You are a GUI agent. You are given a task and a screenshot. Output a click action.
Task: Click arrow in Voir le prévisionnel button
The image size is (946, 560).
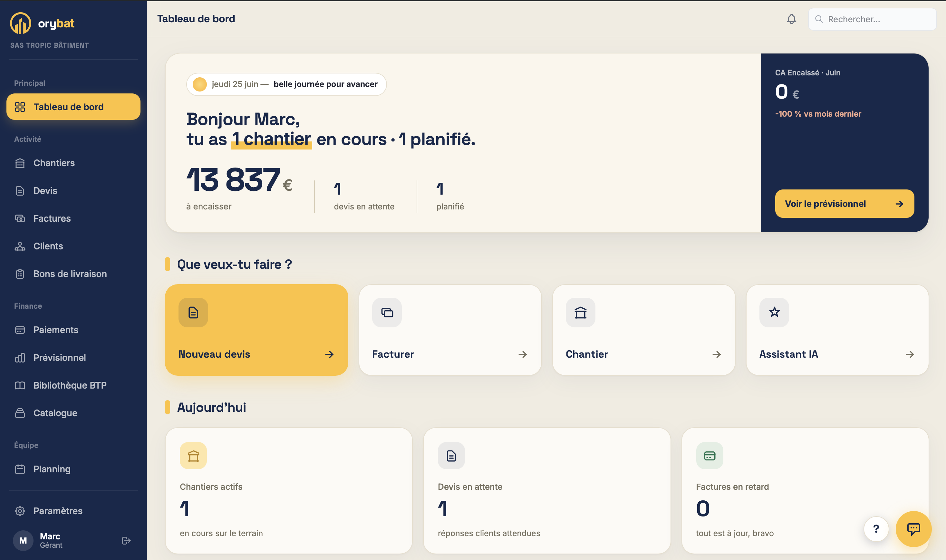click(x=899, y=204)
